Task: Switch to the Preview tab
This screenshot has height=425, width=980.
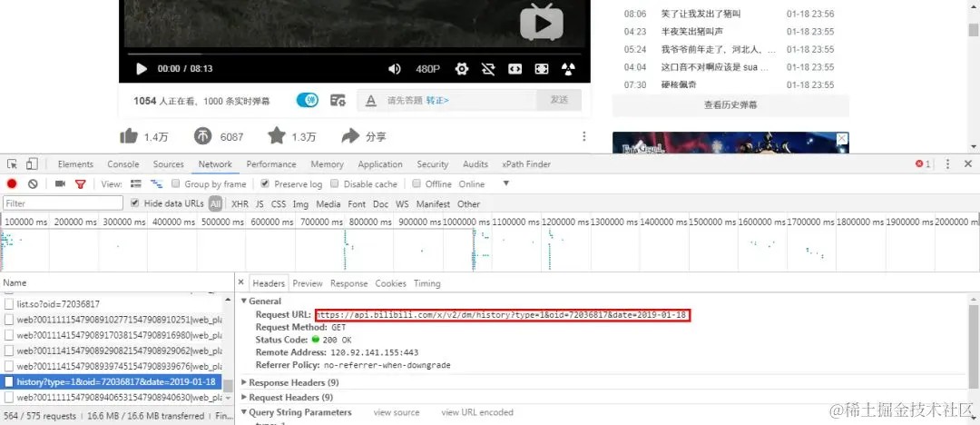Action: click(308, 283)
